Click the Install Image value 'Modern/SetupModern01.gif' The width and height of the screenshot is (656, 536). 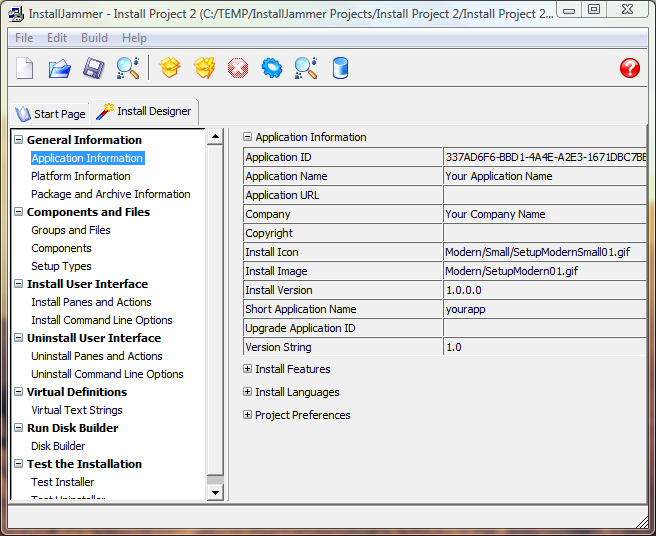click(x=545, y=271)
